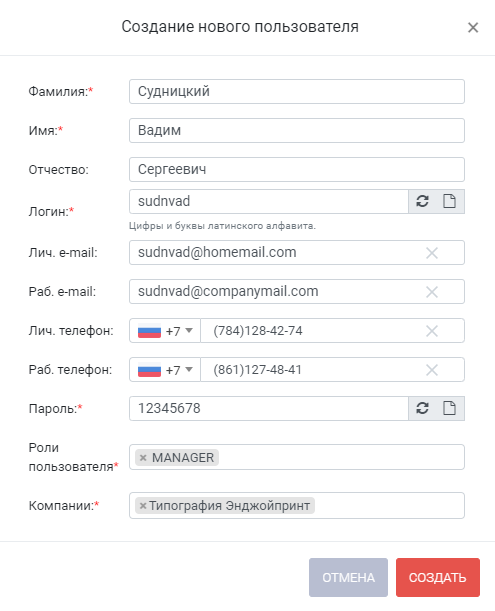Clear the work e-mail field

432,292
